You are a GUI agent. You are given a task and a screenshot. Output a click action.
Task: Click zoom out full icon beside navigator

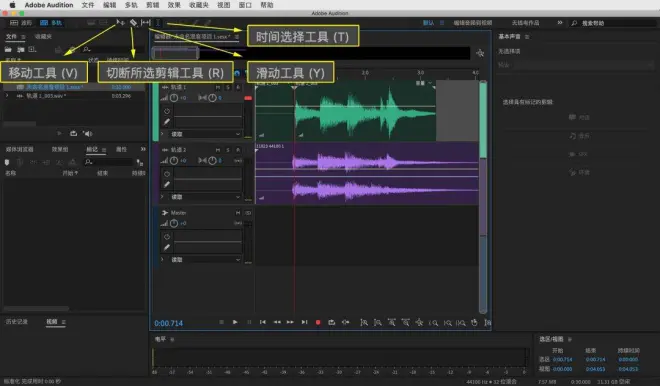(480, 53)
